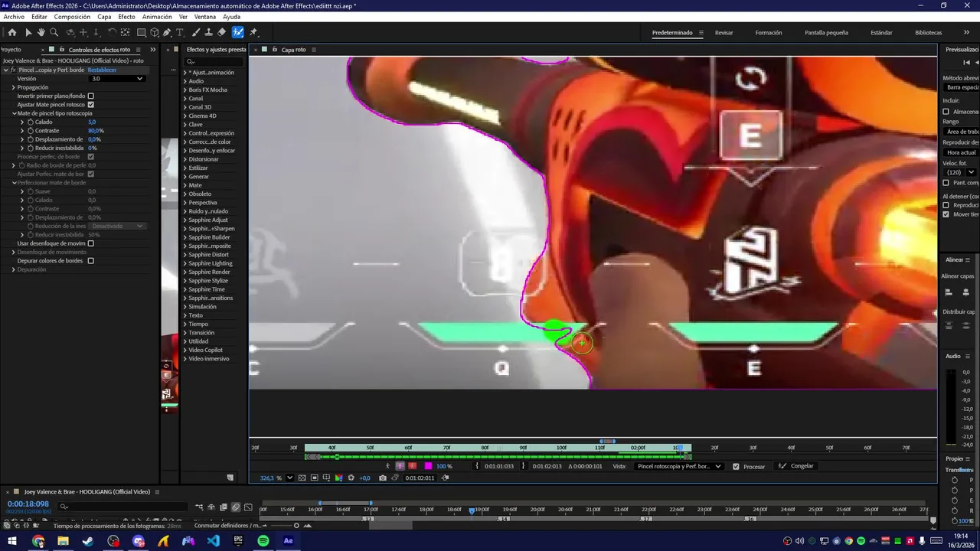
Task: Open Spotify from the taskbar
Action: point(263,541)
